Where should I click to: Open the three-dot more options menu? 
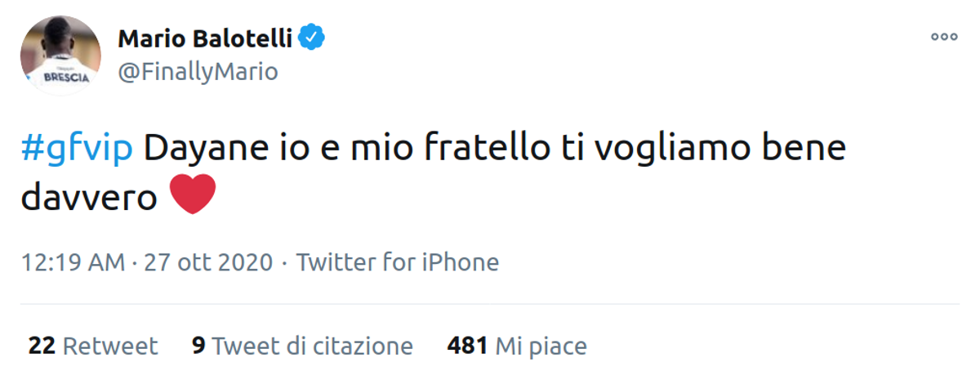pyautogui.click(x=944, y=37)
